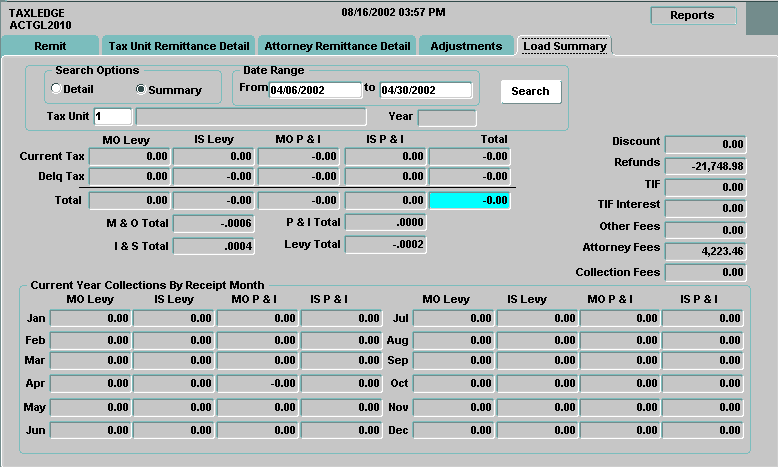Click the Search button
This screenshot has height=467, width=778.
[530, 91]
